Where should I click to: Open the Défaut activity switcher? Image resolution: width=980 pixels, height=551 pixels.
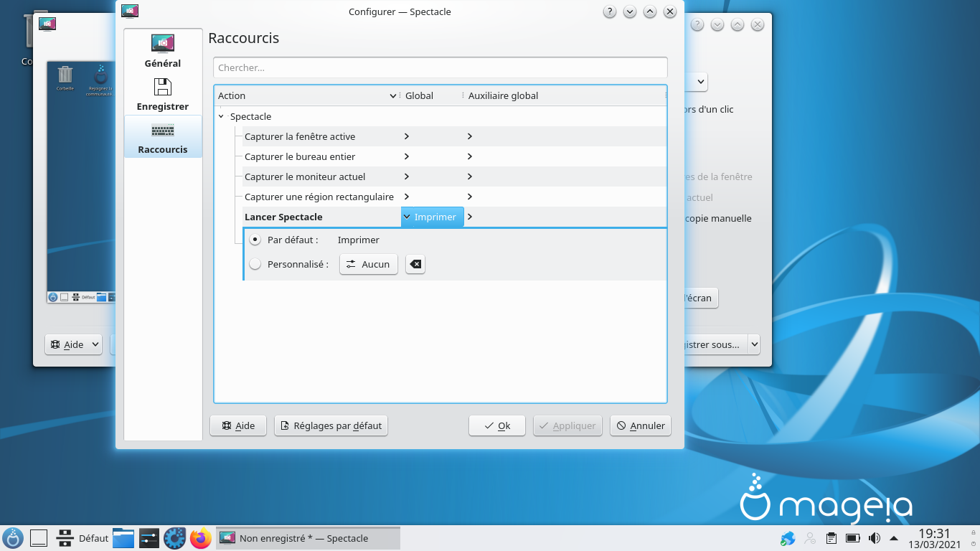[x=82, y=538]
